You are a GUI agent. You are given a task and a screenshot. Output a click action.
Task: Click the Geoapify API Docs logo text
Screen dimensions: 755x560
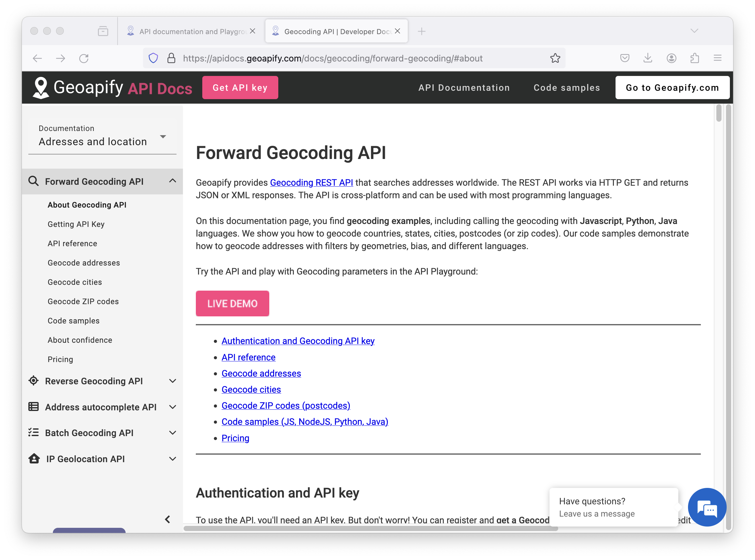(123, 88)
